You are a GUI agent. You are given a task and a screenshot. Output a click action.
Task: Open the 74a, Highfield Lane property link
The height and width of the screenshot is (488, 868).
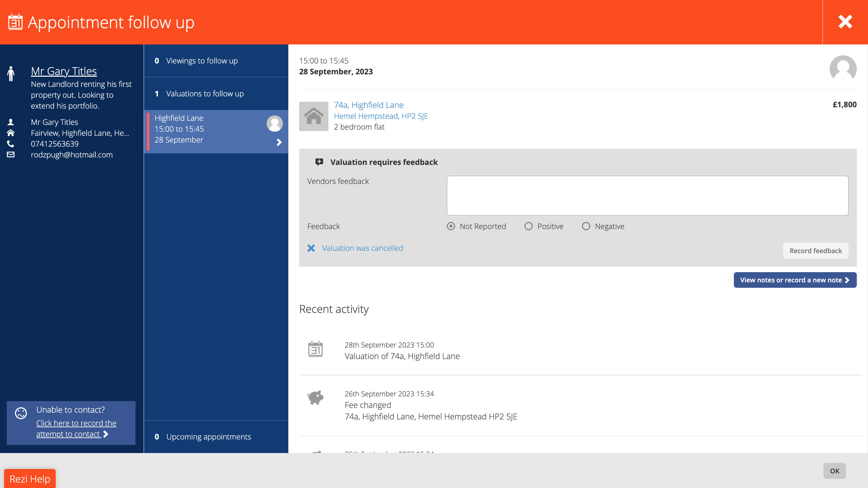point(368,105)
